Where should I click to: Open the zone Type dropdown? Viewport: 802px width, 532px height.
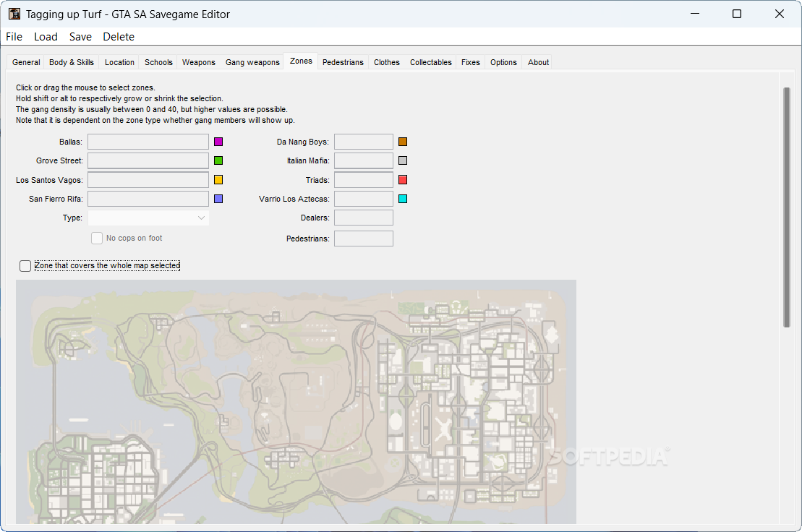[x=148, y=218]
